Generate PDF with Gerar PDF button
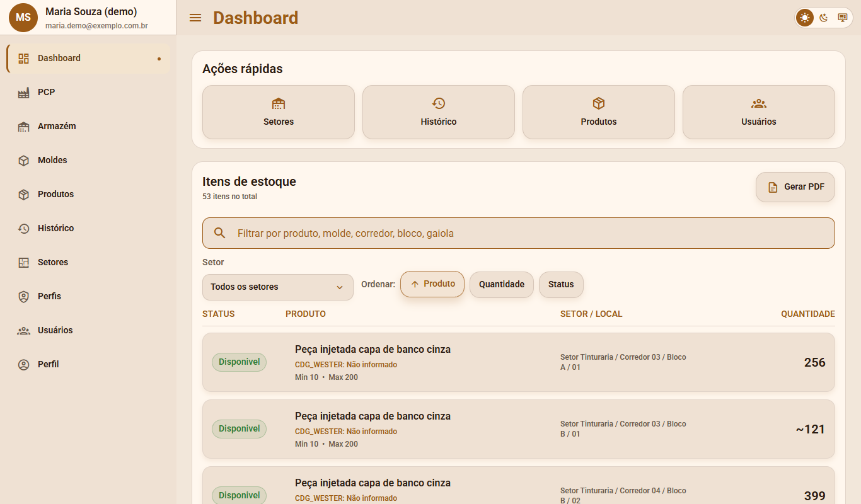This screenshot has height=504, width=861. click(x=795, y=187)
